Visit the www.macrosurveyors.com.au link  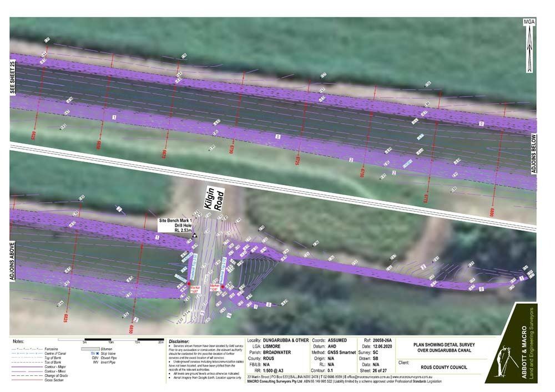(x=412, y=376)
